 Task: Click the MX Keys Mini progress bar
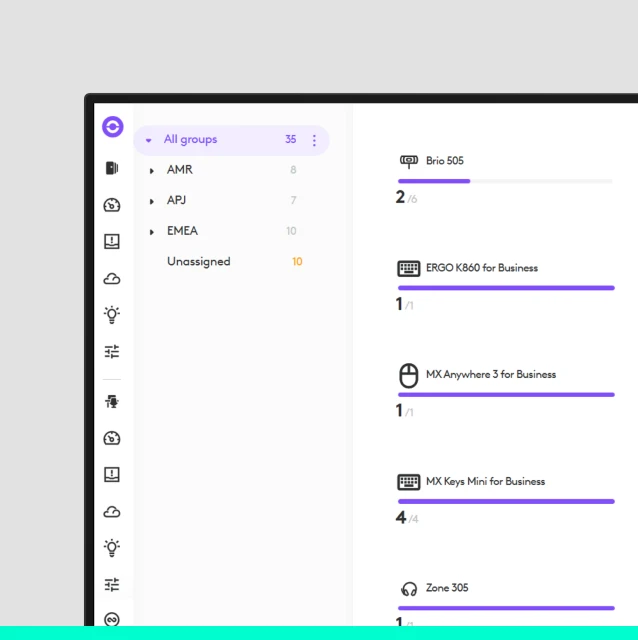[506, 501]
